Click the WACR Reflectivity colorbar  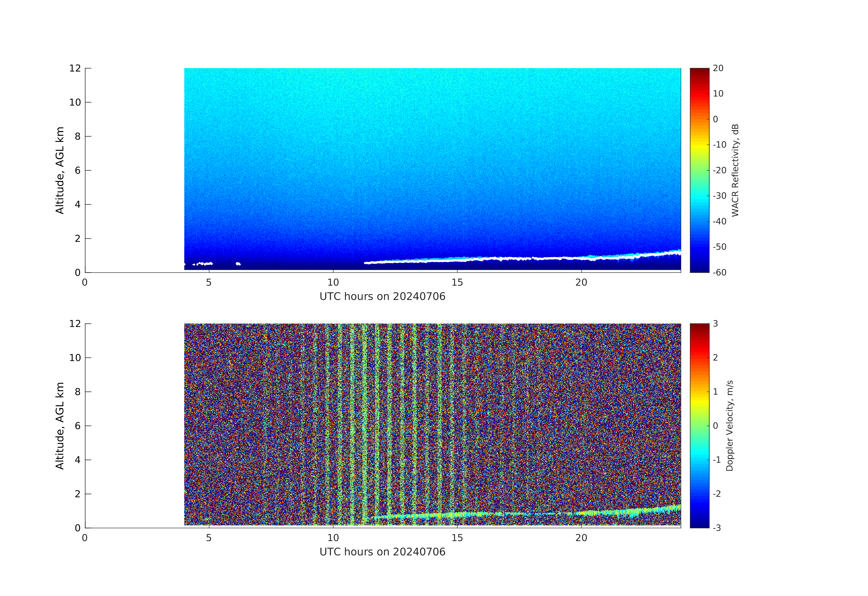[x=699, y=170]
